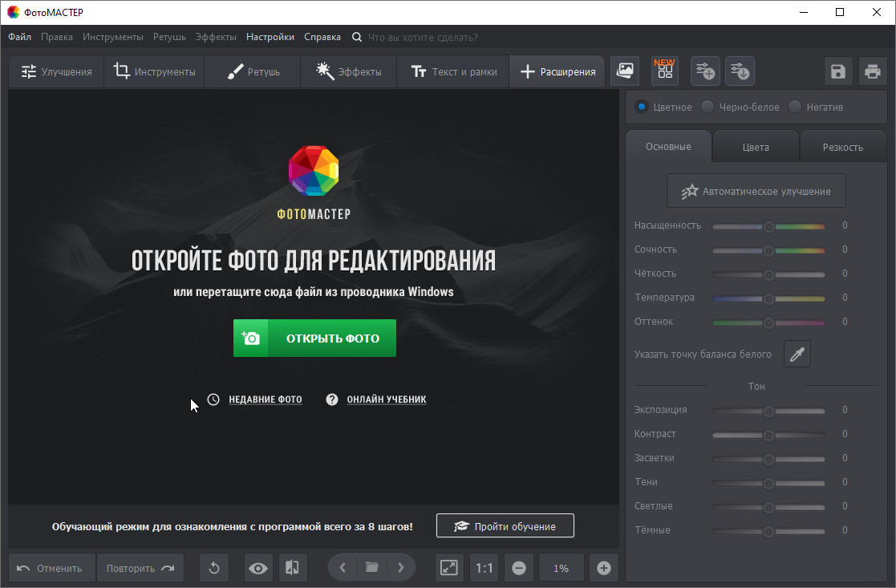
Task: Choose the Цветное color mode option
Action: 642,107
